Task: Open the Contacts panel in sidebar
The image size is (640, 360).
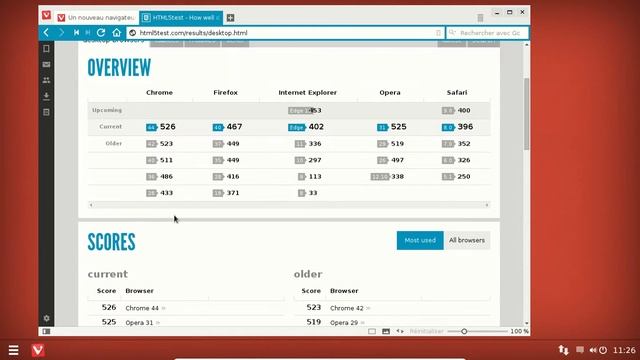Action: pyautogui.click(x=46, y=80)
